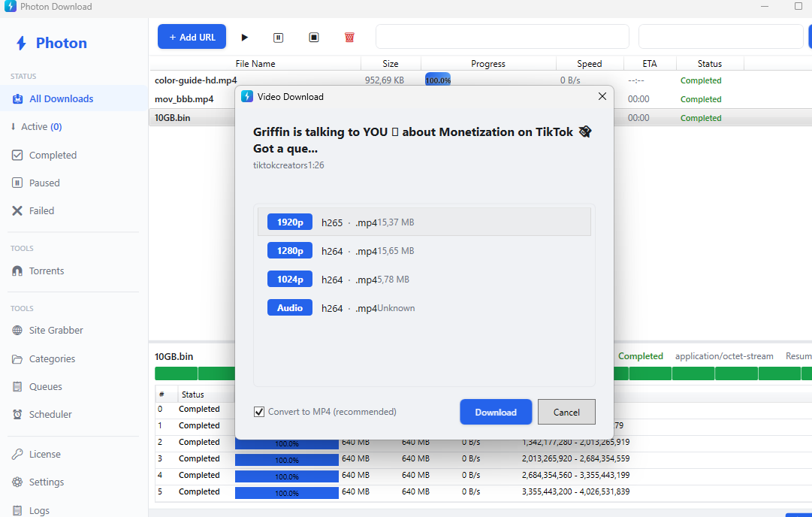The image size is (812, 517).
Task: Click segment 2 Completed status cell
Action: pyautogui.click(x=199, y=442)
